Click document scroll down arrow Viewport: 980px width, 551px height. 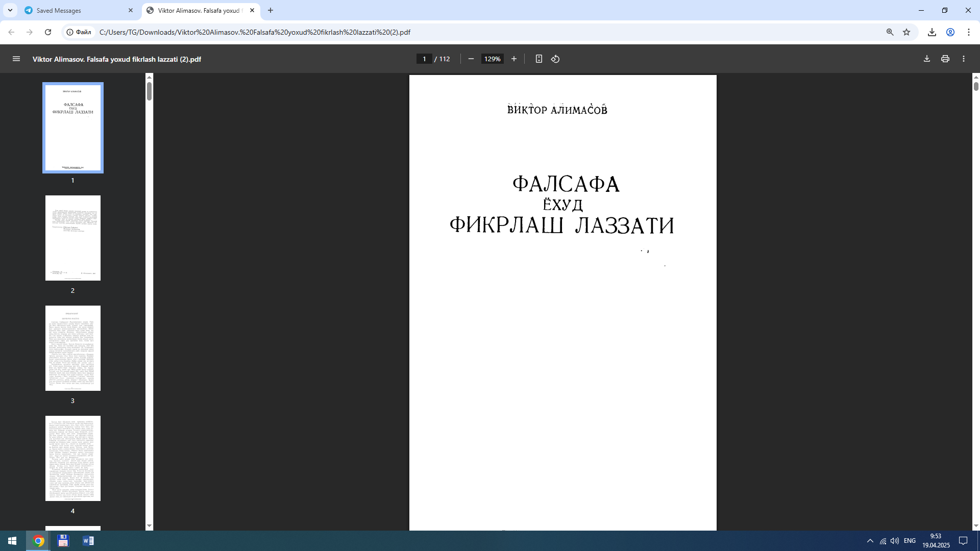[976, 526]
